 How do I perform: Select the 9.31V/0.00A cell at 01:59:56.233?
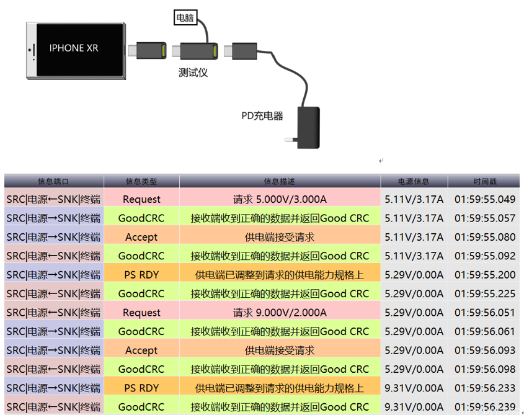pyautogui.click(x=414, y=388)
